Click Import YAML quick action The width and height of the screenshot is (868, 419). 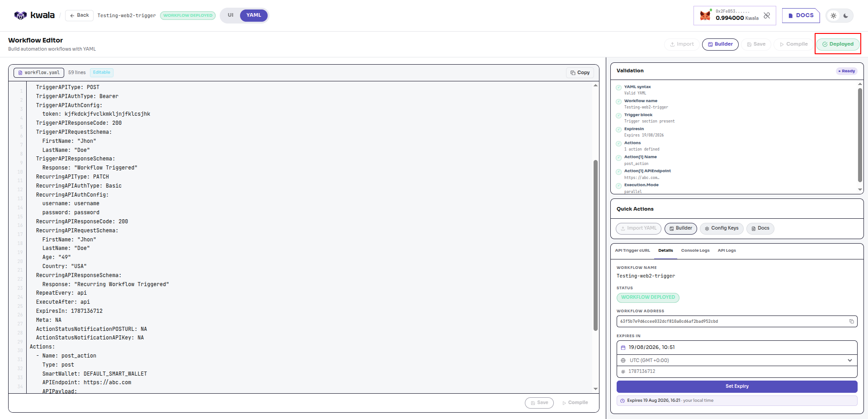[x=638, y=228]
